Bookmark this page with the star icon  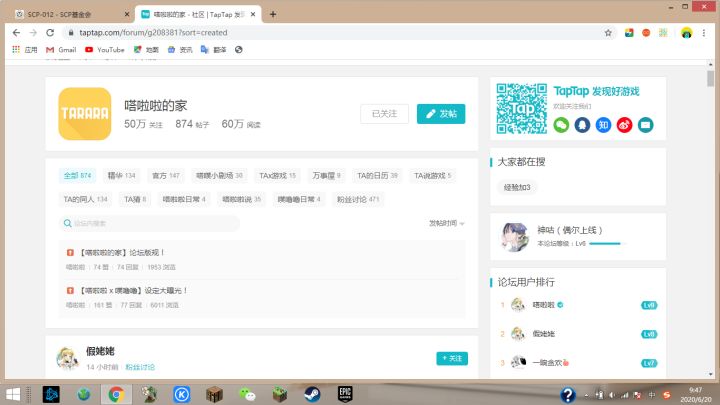pyautogui.click(x=608, y=33)
